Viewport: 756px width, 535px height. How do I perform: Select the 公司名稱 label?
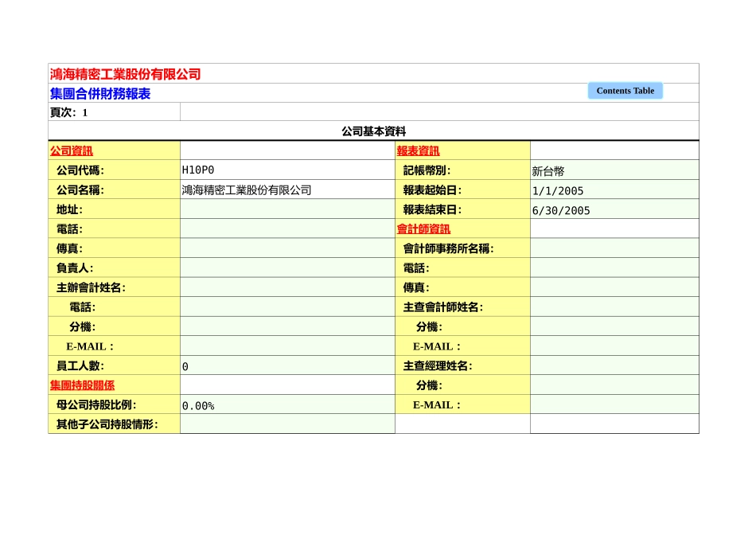click(80, 189)
